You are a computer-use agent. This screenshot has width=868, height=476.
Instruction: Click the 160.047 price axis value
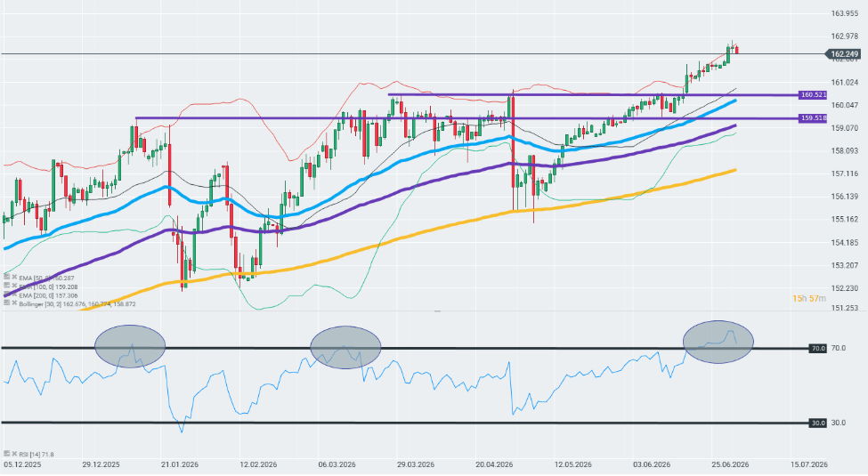point(845,105)
